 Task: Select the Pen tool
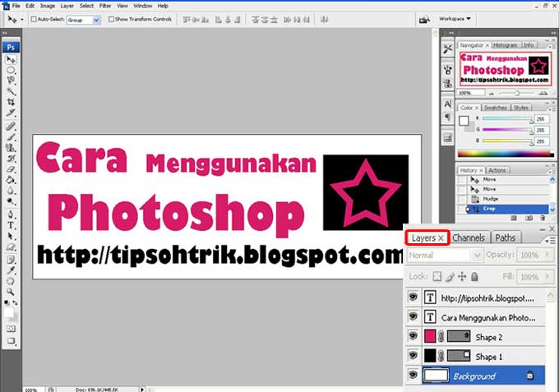(x=11, y=214)
